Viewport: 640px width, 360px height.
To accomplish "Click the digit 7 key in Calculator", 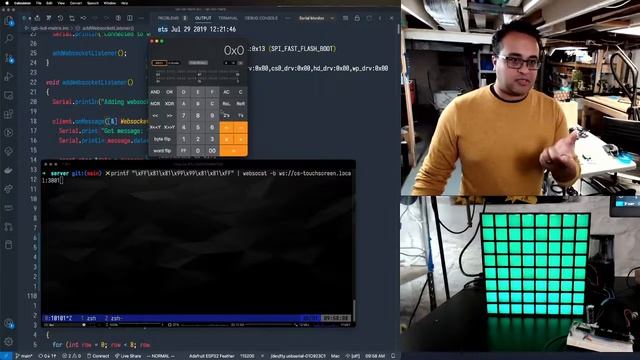I will coord(184,116).
